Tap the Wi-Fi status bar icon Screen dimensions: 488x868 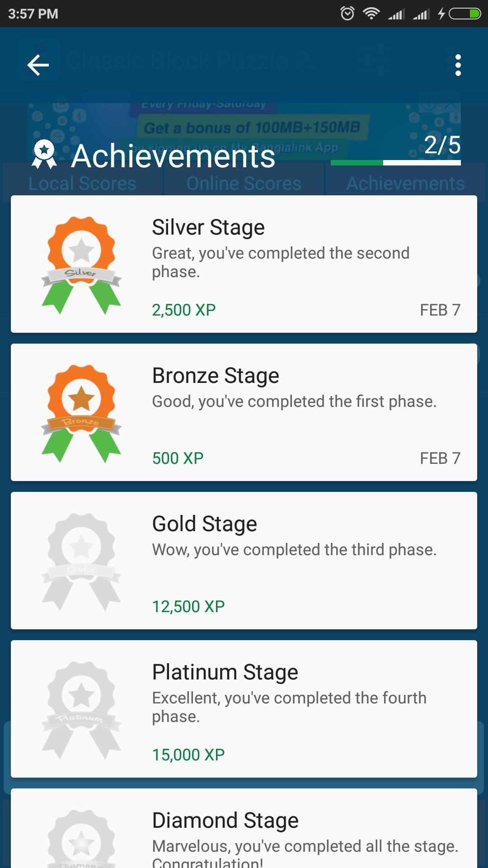click(371, 14)
